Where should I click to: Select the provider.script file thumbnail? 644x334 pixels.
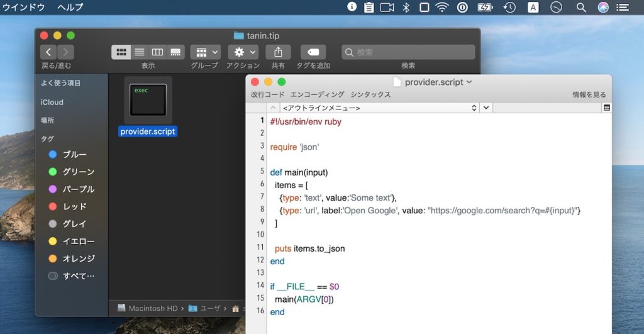click(148, 100)
